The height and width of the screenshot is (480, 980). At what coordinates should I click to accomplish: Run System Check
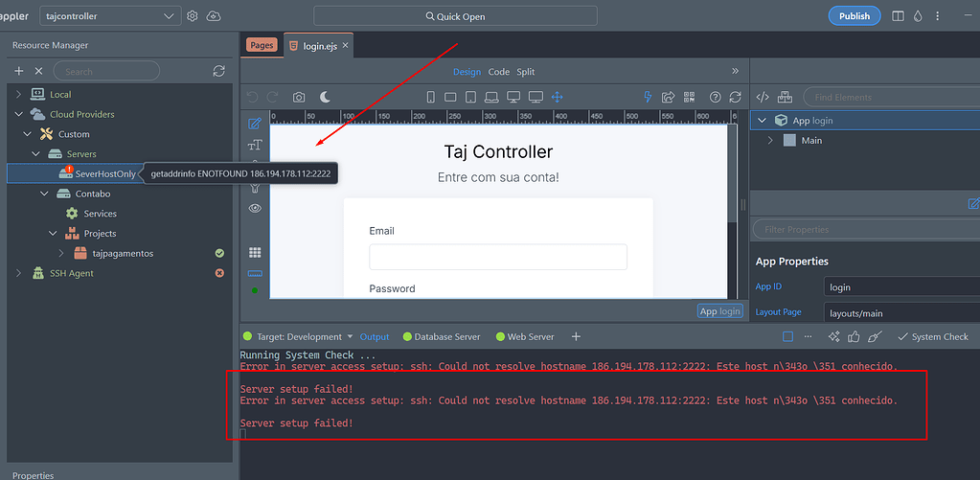click(x=932, y=337)
